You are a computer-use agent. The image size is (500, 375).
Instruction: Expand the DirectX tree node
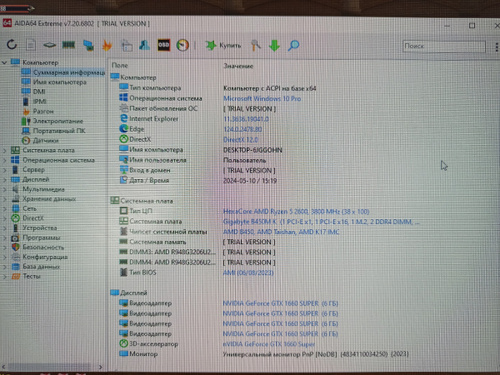pyautogui.click(x=4, y=218)
